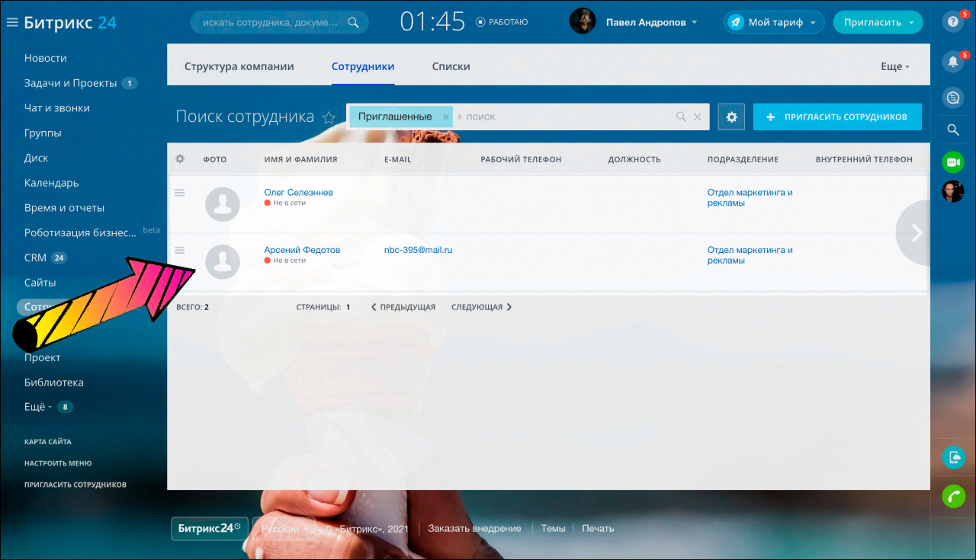Open Арсений Федотов profile link
The height and width of the screenshot is (560, 976).
[x=302, y=250]
